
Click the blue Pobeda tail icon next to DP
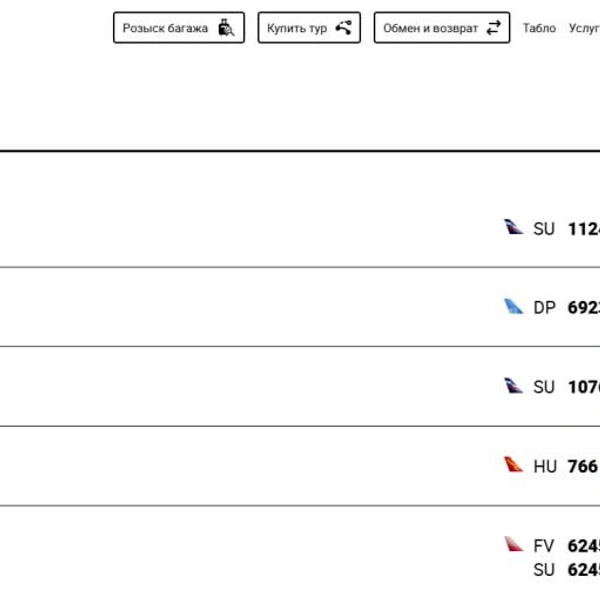click(513, 306)
